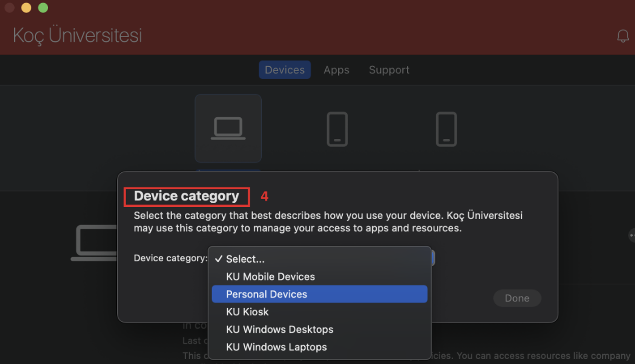The image size is (635, 364).
Task: Open the notification bell icon
Action: click(623, 36)
